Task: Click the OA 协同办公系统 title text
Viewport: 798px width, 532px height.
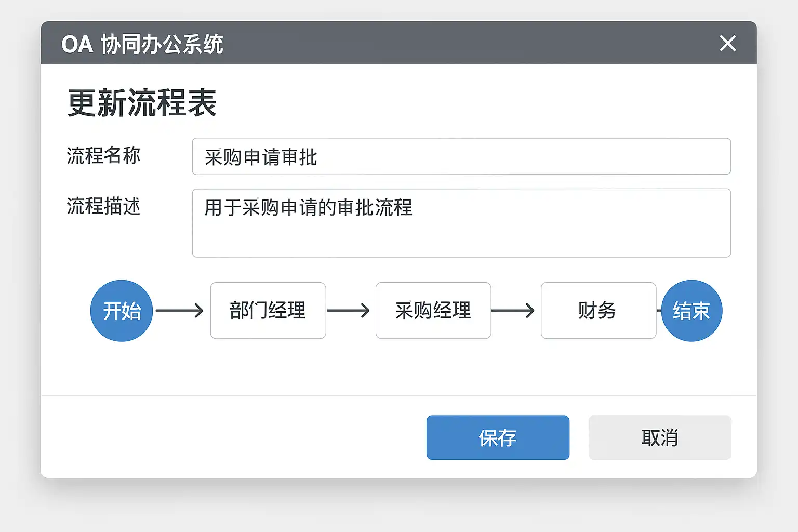Action: coord(142,44)
